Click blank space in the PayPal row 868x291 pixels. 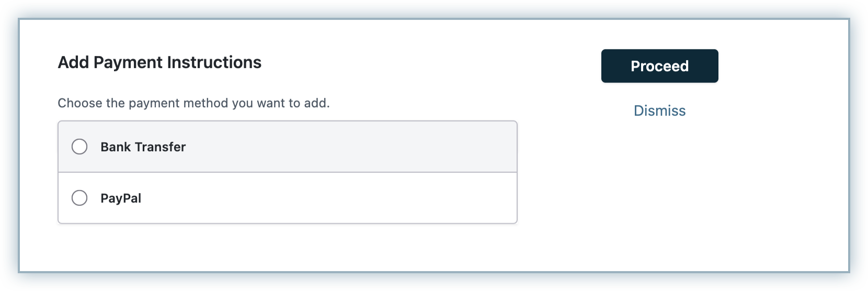coord(366,198)
